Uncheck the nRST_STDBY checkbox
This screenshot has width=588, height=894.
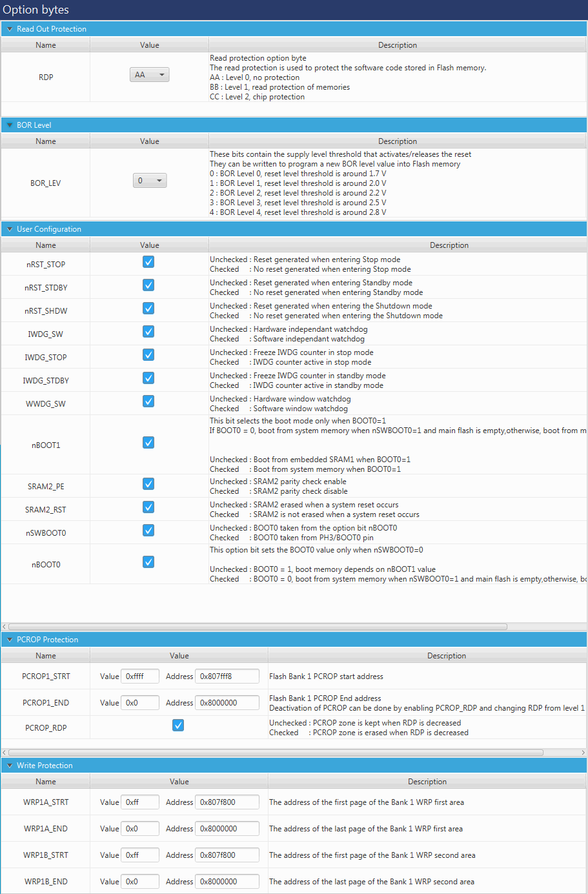pyautogui.click(x=148, y=285)
